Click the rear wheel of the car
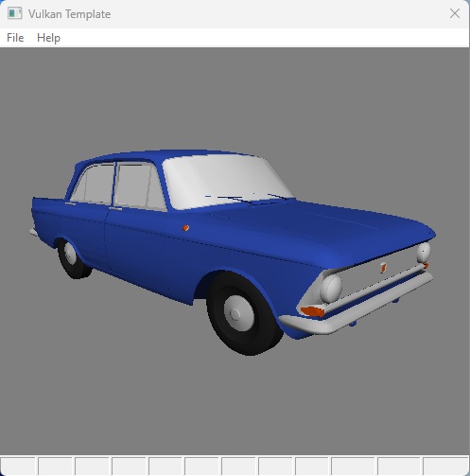Screen dimensions: 470x476 (73, 258)
